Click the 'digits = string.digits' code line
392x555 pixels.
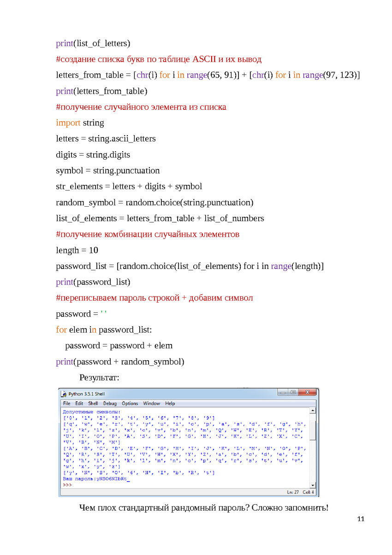coord(93,155)
